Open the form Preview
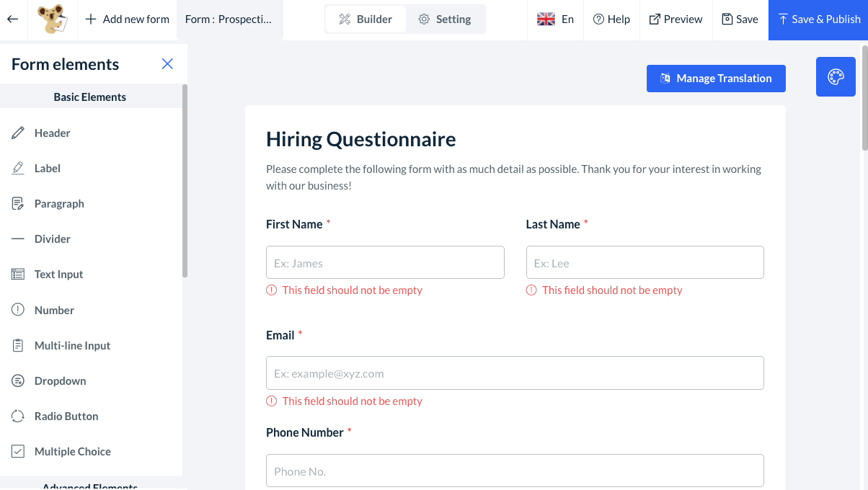This screenshot has width=868, height=490. click(676, 19)
